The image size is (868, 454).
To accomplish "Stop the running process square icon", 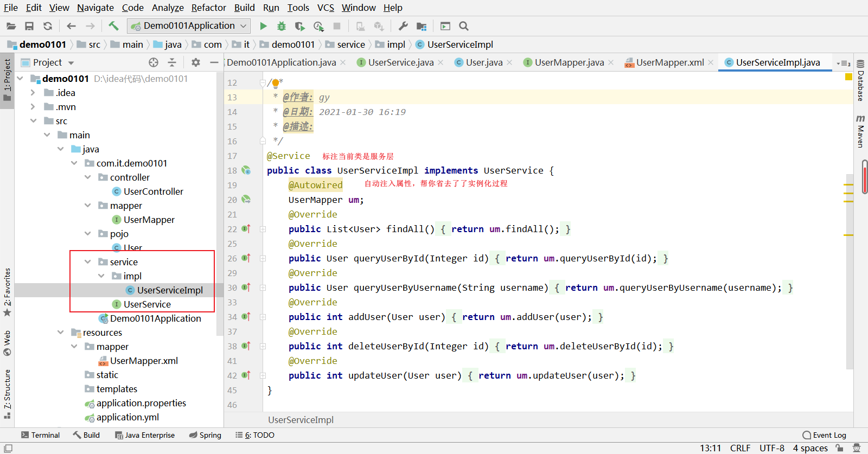I will [337, 26].
